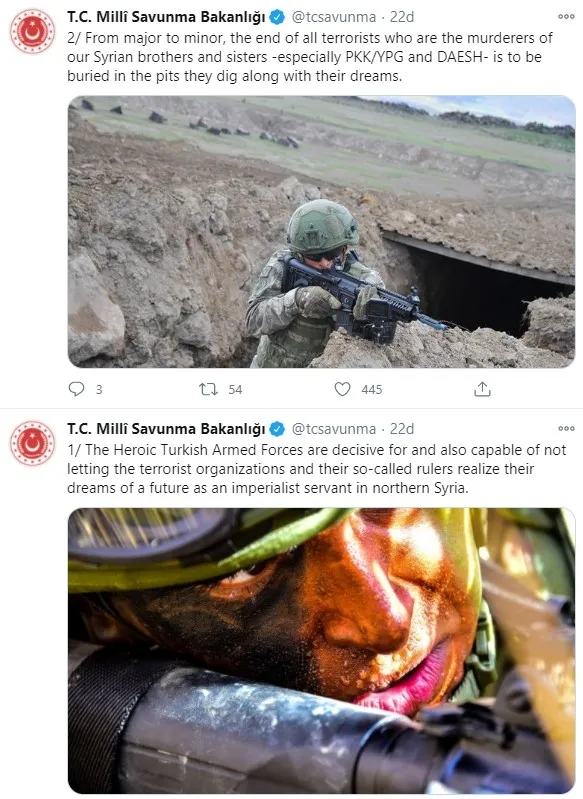
Task: Retweet the tweet with 54 retweets
Action: click(208, 390)
